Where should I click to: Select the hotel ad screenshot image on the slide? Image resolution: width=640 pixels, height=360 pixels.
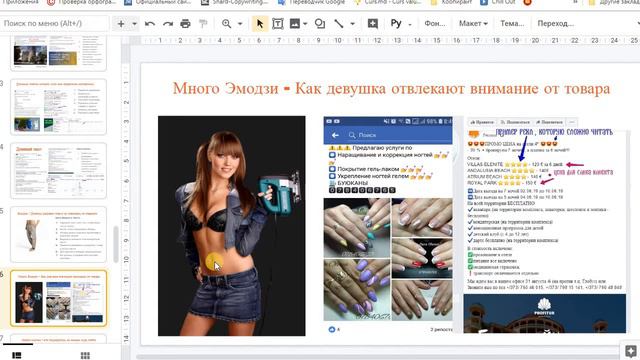(544, 226)
